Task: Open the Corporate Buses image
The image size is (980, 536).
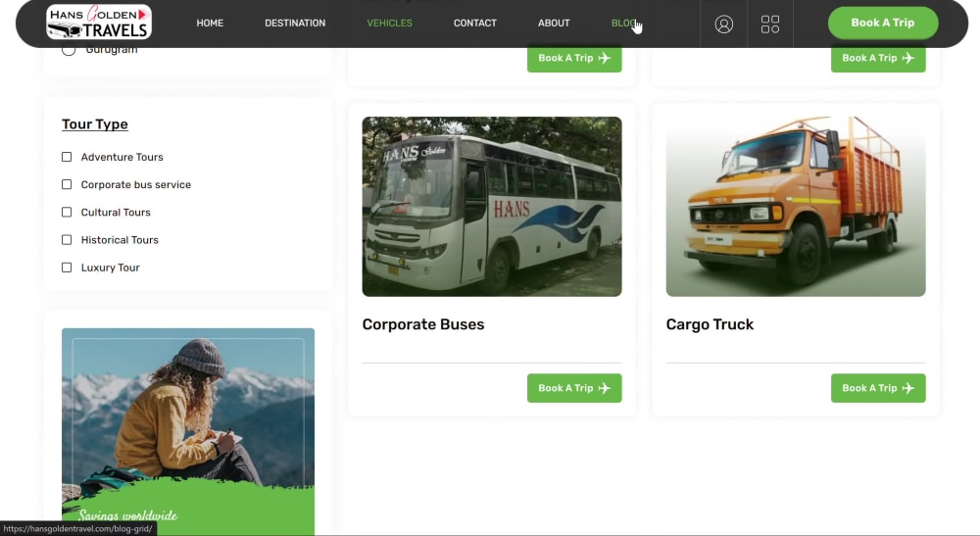Action: pyautogui.click(x=492, y=206)
